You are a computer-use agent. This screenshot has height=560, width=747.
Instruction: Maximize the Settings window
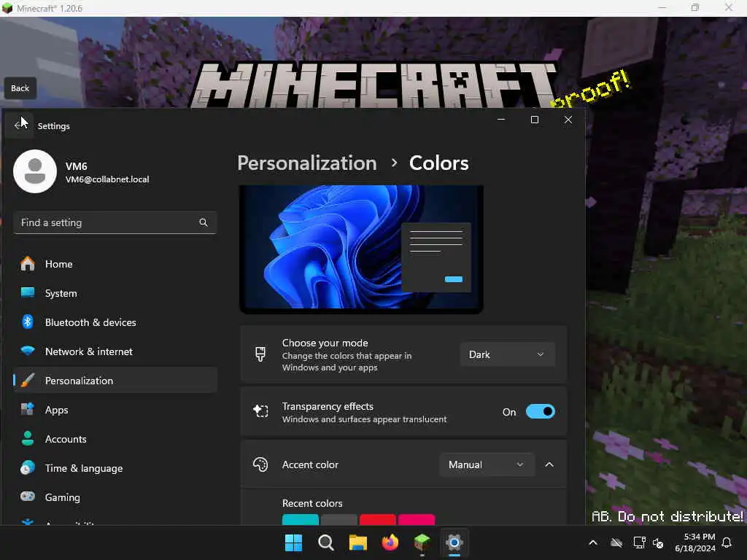(535, 120)
